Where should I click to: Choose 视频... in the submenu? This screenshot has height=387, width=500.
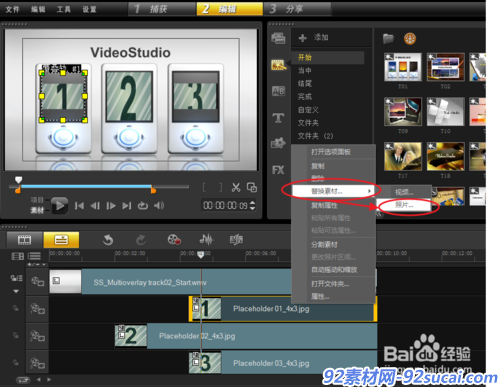click(404, 192)
